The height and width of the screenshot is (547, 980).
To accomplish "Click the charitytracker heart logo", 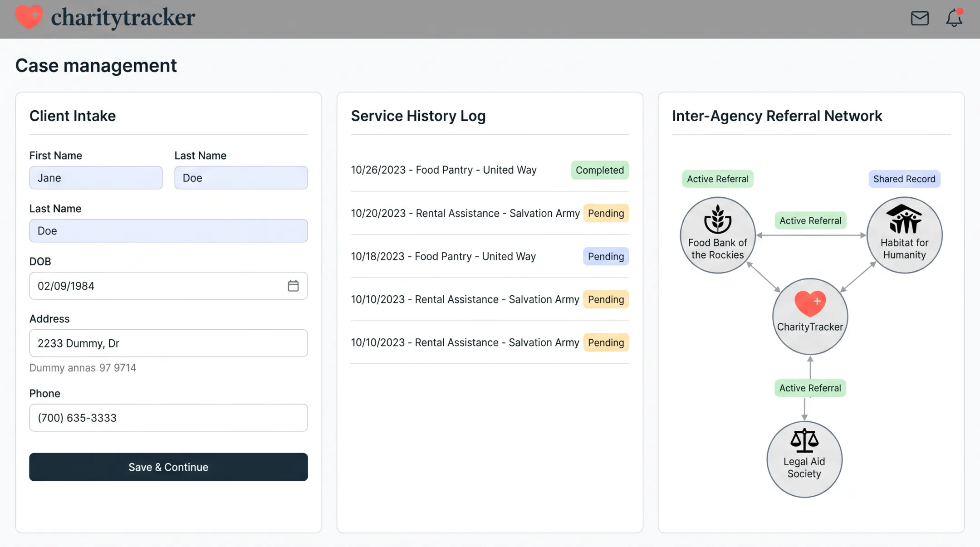I will pyautogui.click(x=29, y=17).
